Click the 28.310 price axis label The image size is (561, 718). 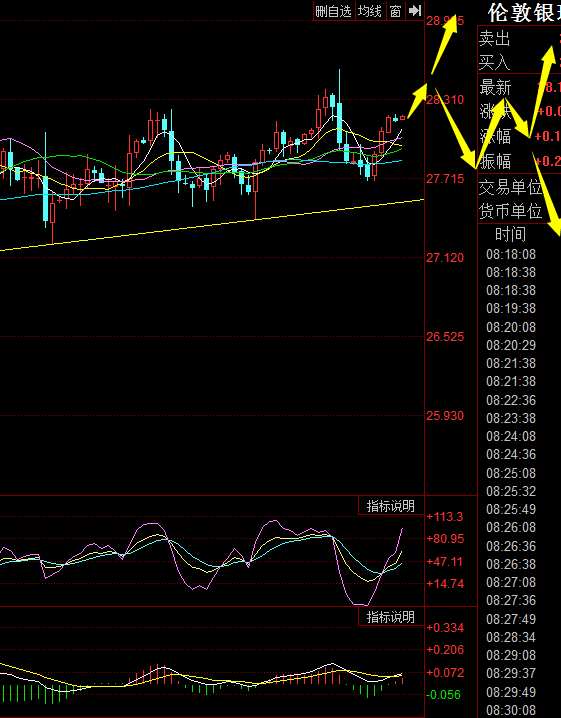point(445,99)
